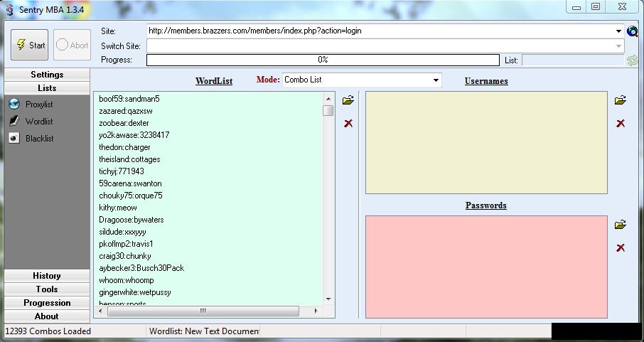This screenshot has height=342, width=644.
Task: Click the Progress bar showing 0%
Action: coord(323,60)
